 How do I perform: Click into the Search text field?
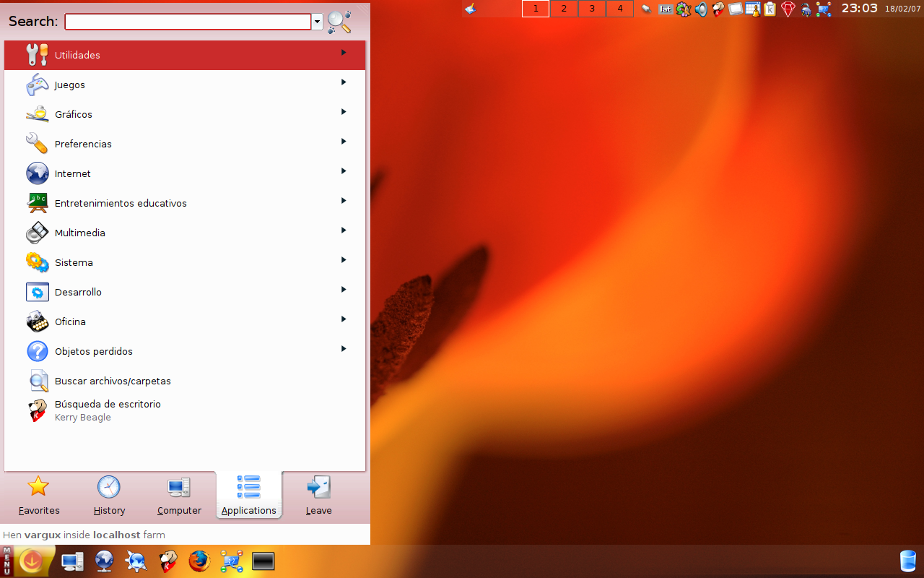click(188, 22)
